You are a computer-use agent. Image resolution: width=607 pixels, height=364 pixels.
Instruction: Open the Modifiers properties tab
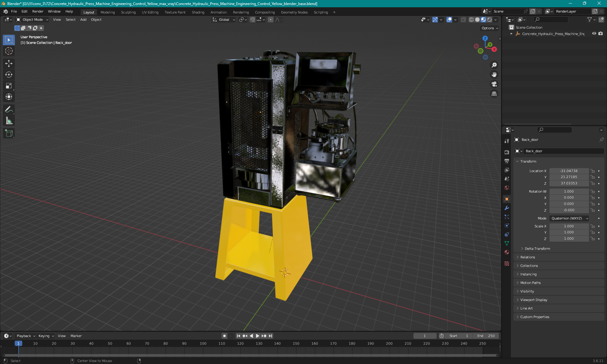[507, 208]
